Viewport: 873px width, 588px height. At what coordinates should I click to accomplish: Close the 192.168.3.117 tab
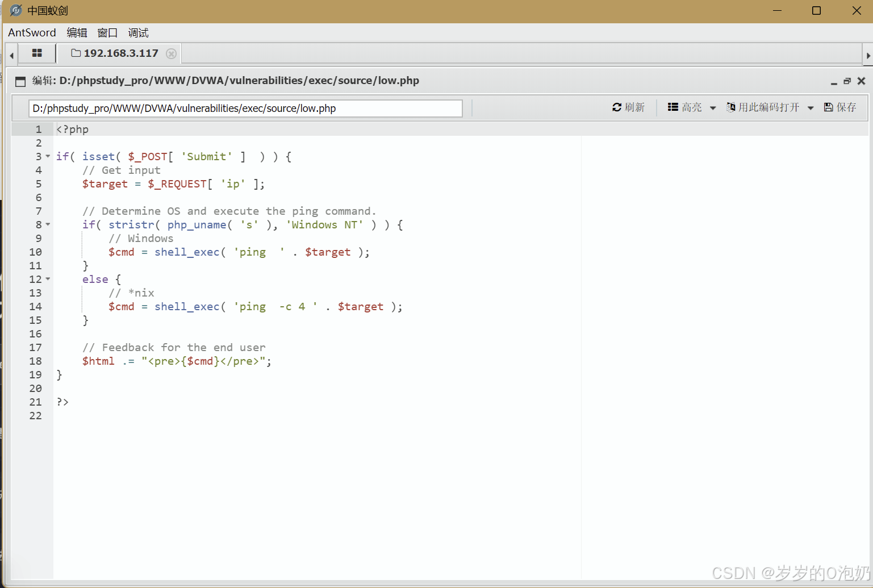click(171, 53)
